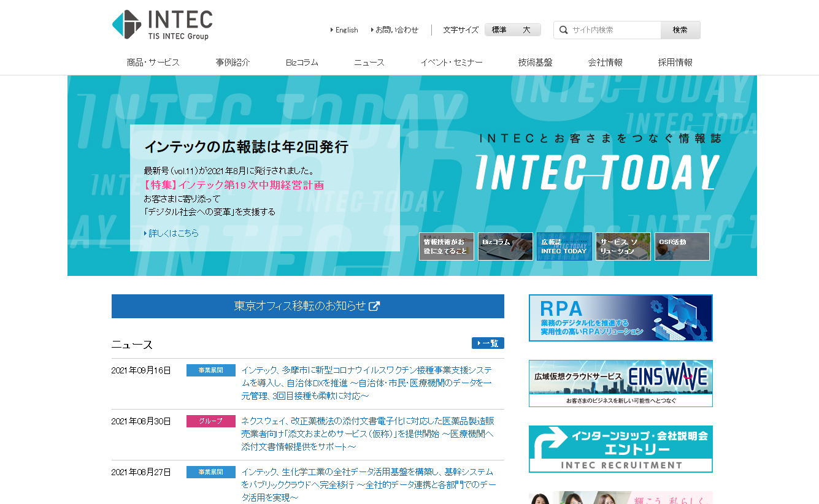Open the 広報誌 INTEC TODAY thumbnail
This screenshot has height=504, width=819.
coord(564,246)
